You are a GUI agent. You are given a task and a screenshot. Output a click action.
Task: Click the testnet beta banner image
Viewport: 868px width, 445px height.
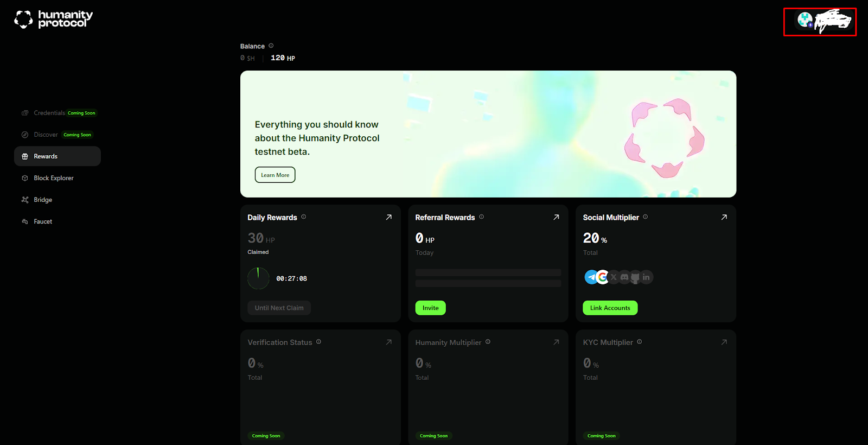click(488, 134)
